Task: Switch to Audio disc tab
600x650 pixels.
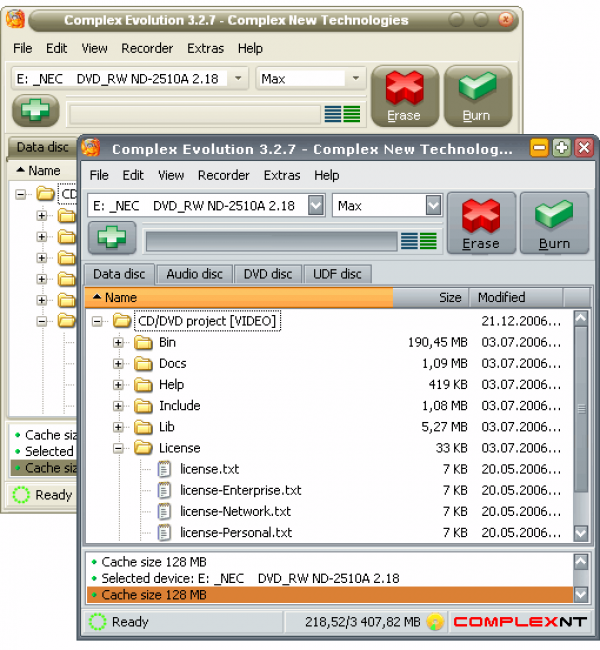Action: (194, 274)
